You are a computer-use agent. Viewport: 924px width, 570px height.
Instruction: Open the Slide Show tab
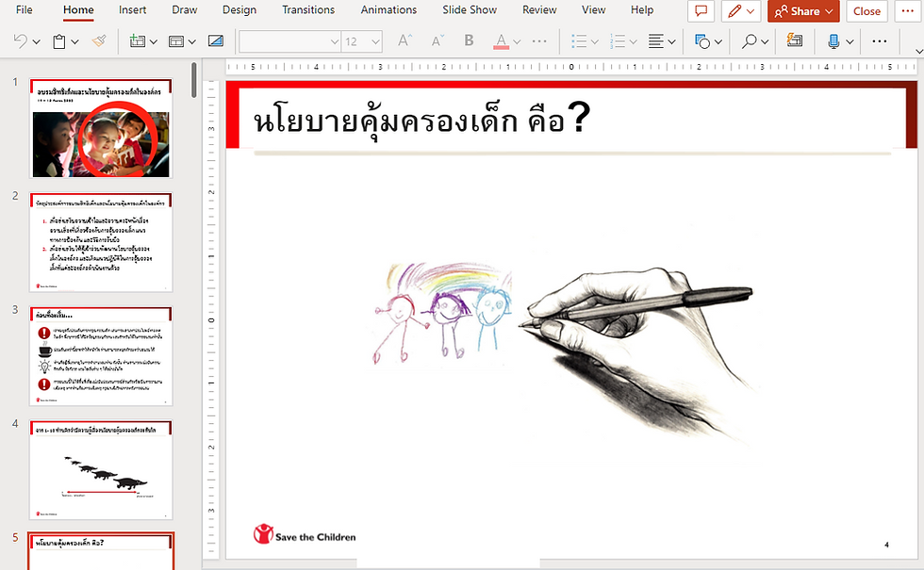pyautogui.click(x=470, y=10)
